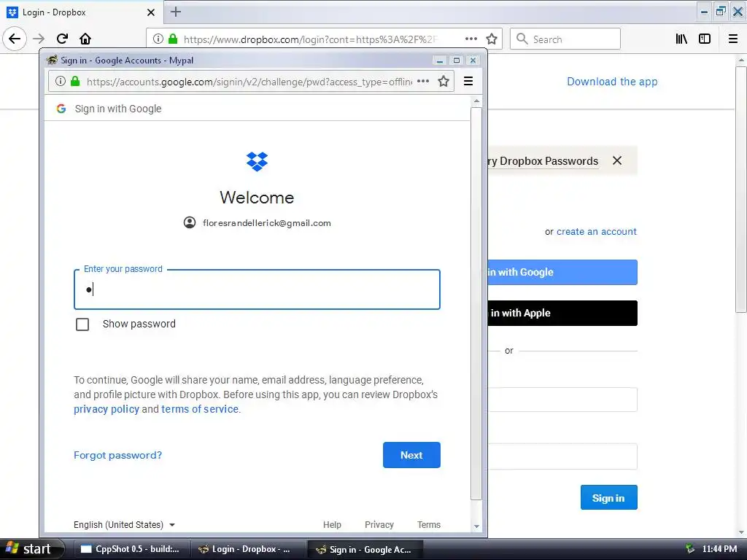
Task: Click the Dropbox Sign in button
Action: (x=609, y=497)
